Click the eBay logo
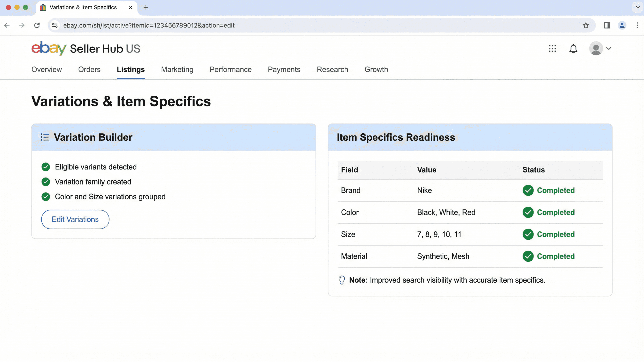 (x=49, y=48)
